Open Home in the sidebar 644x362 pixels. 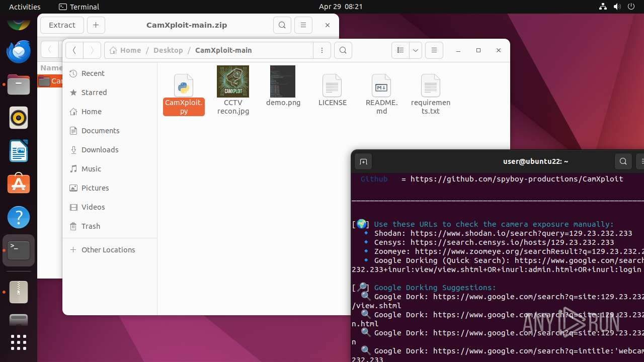tap(110, 112)
